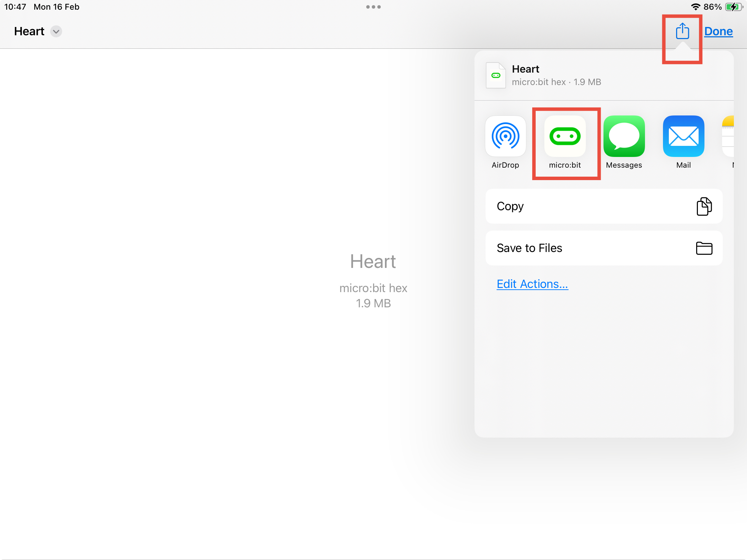747x560 pixels.
Task: Tap the Done button
Action: (718, 31)
